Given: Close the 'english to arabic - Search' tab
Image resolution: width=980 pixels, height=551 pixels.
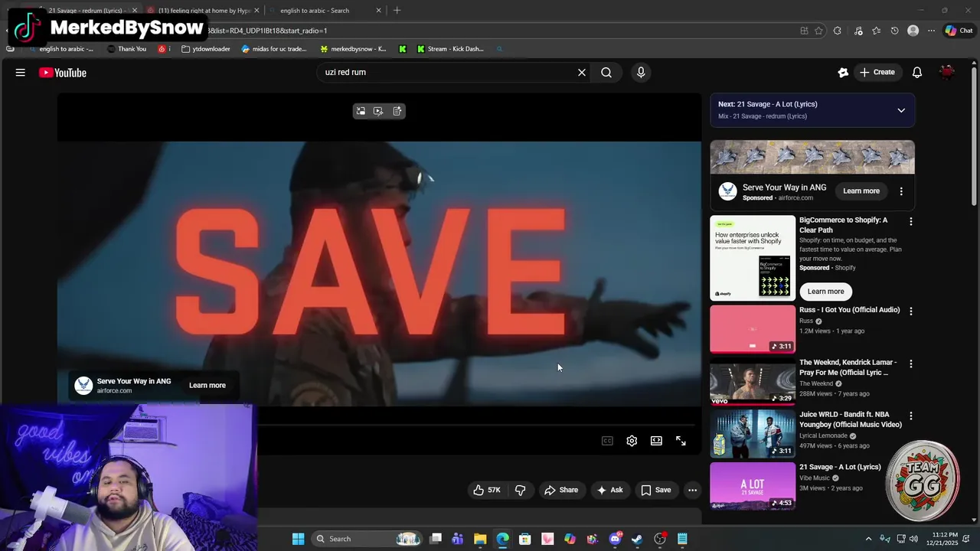Looking at the screenshot, I should point(378,11).
